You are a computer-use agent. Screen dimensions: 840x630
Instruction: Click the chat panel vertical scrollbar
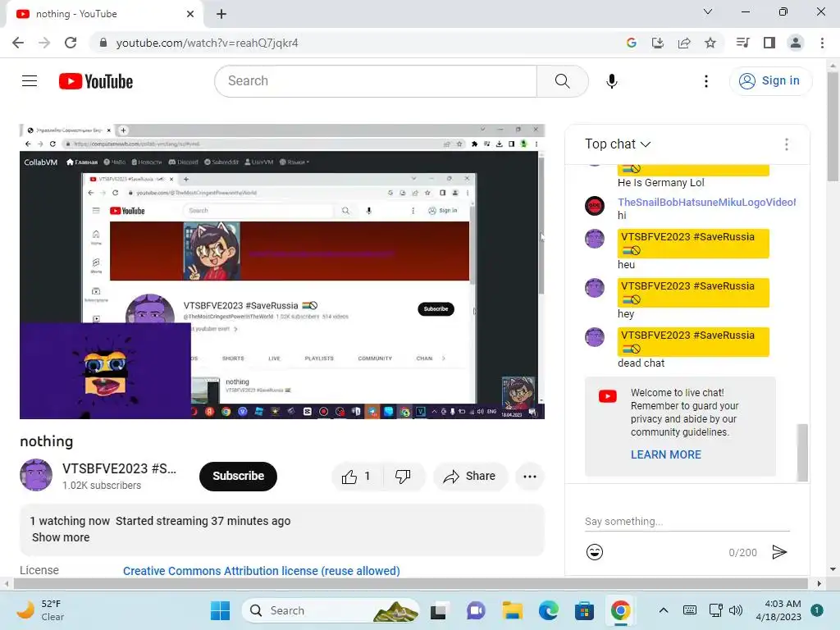click(x=802, y=453)
